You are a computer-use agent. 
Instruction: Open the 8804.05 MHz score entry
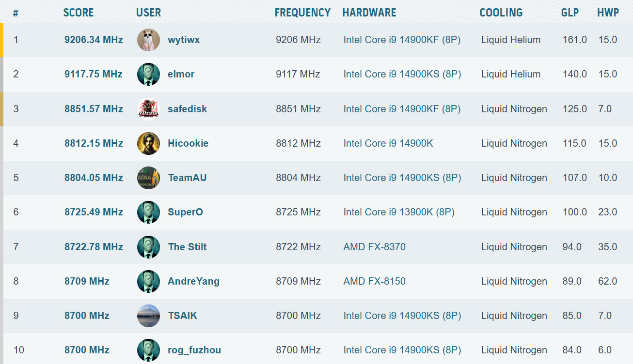[94, 178]
